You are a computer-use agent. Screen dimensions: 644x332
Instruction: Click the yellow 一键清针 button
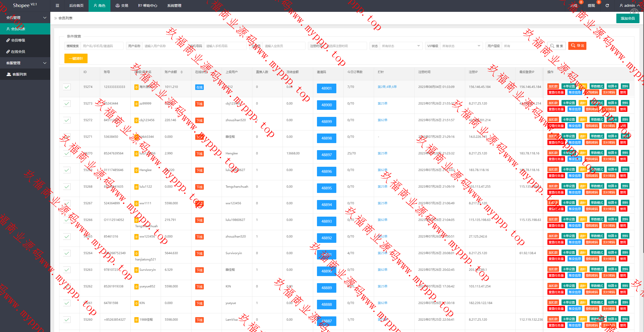[76, 58]
